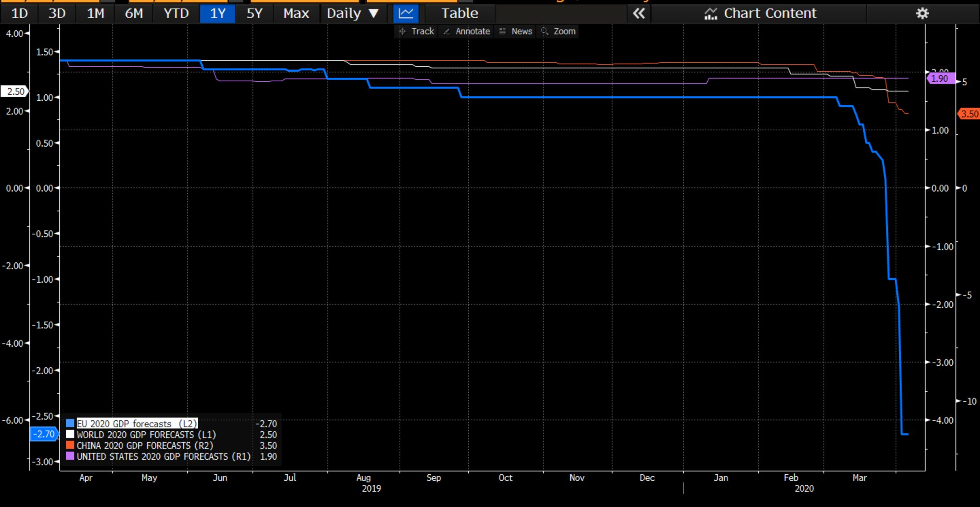This screenshot has width=980, height=507.
Task: Click the purple 1.90 axis value flag
Action: [x=941, y=79]
